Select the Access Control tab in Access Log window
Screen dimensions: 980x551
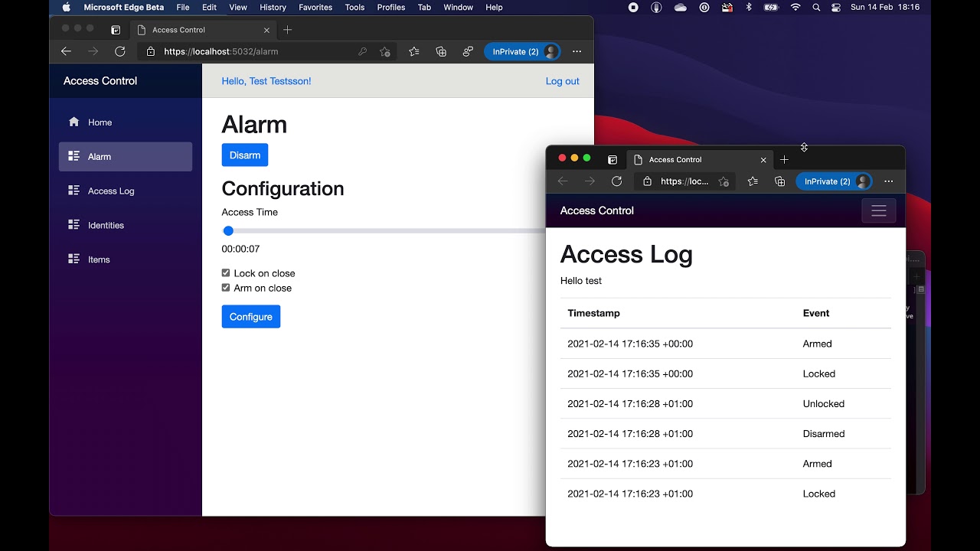pyautogui.click(x=700, y=159)
